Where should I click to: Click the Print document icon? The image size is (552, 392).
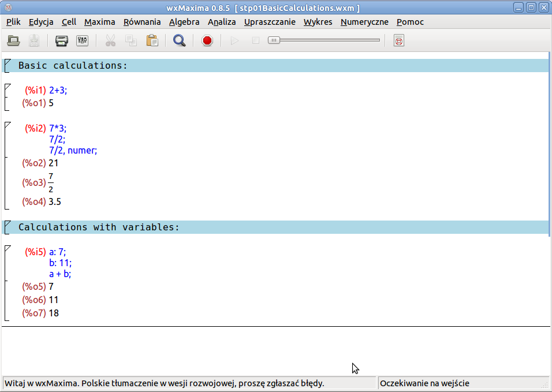(x=62, y=40)
